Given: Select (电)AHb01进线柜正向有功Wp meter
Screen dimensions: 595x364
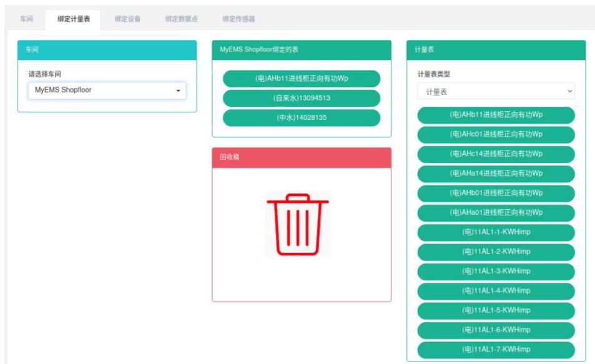Looking at the screenshot, I should coord(496,193).
